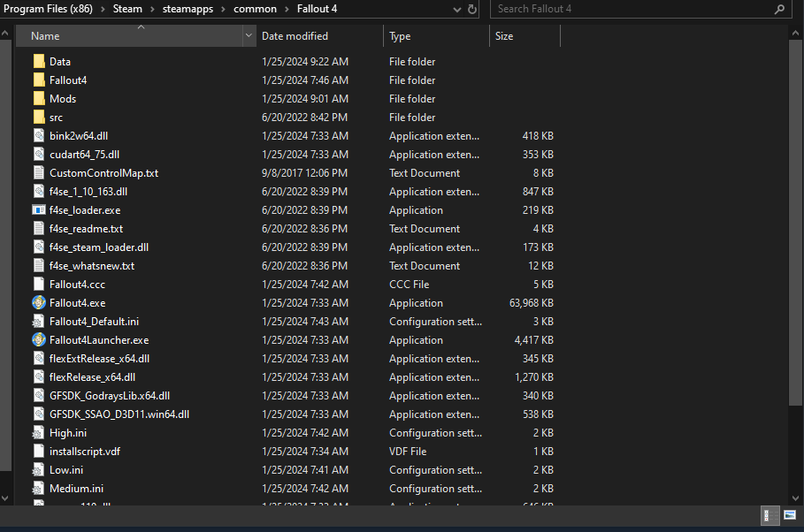Click the Medium.ini settings icon

coord(39,489)
